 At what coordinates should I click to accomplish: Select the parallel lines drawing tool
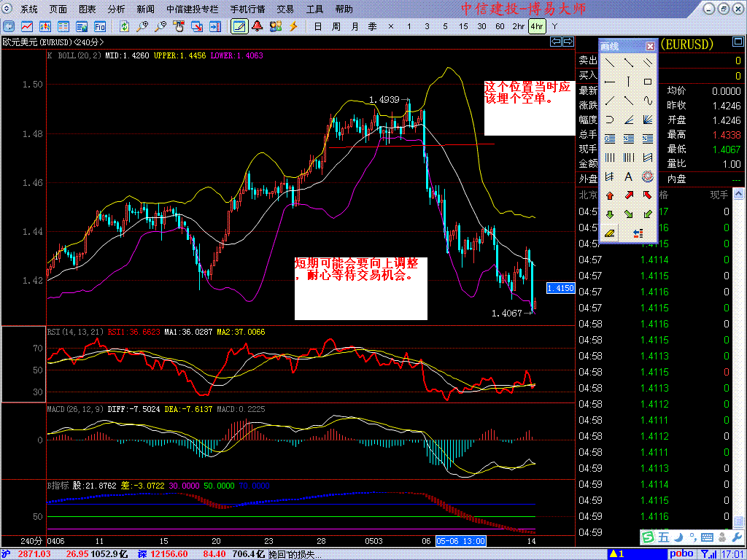(x=648, y=63)
